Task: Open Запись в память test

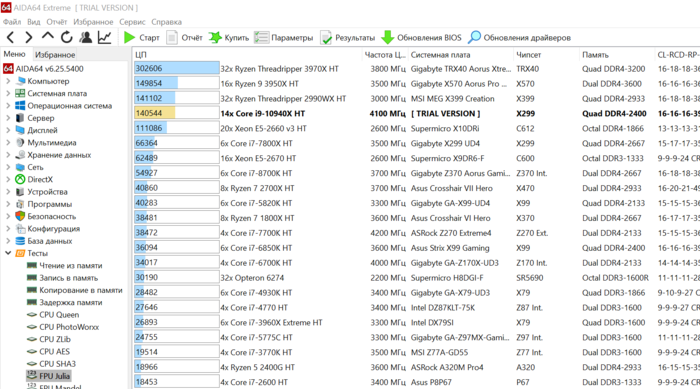Action: point(62,278)
